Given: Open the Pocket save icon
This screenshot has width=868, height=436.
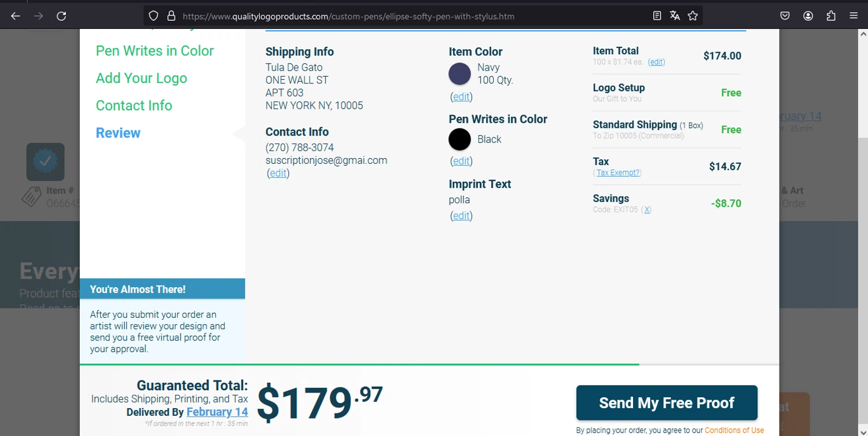Looking at the screenshot, I should click(785, 16).
